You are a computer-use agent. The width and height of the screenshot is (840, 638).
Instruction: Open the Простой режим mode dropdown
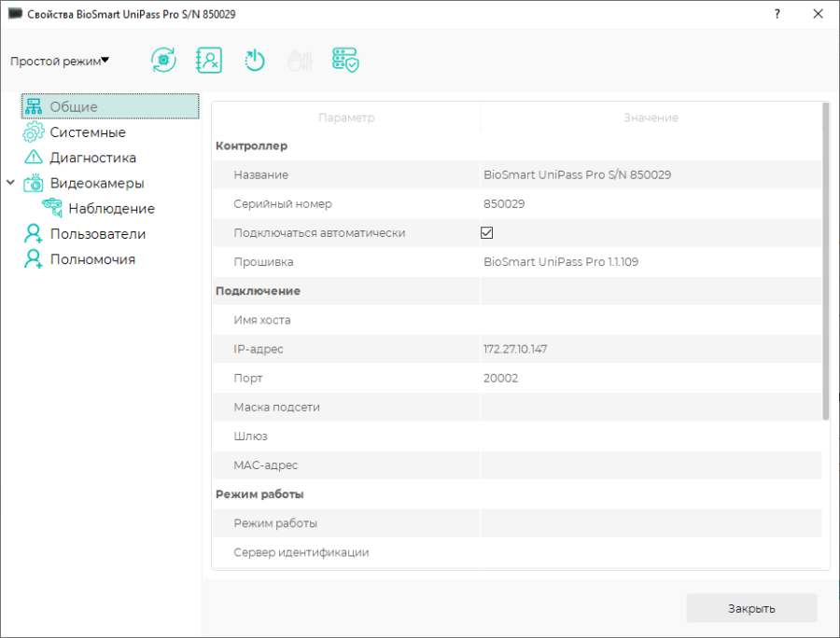point(60,61)
